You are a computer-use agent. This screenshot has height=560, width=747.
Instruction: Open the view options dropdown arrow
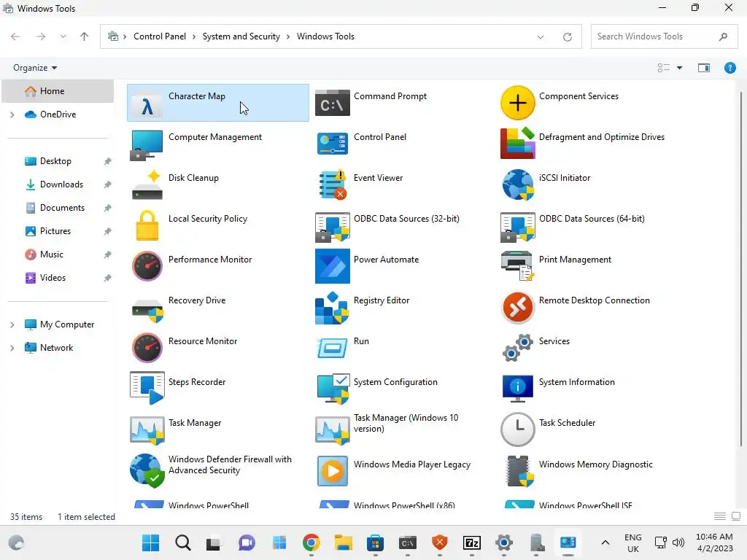point(679,68)
